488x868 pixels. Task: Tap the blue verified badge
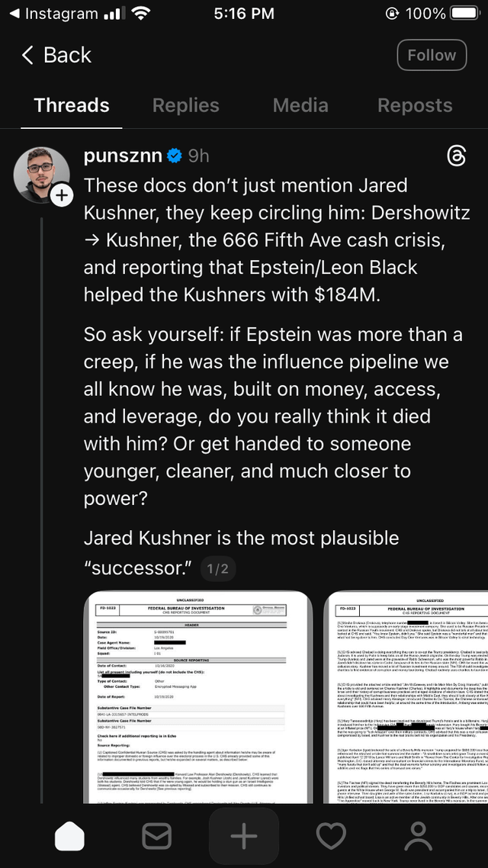click(x=175, y=156)
